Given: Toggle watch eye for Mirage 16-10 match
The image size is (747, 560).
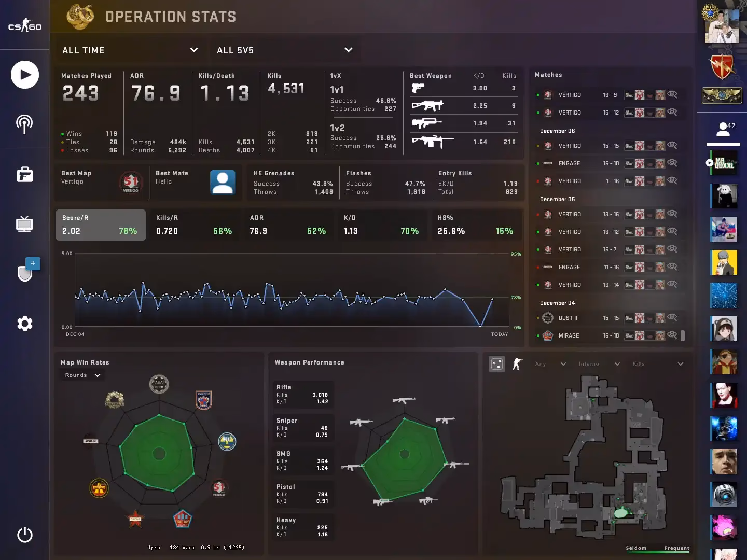Looking at the screenshot, I should [x=672, y=335].
